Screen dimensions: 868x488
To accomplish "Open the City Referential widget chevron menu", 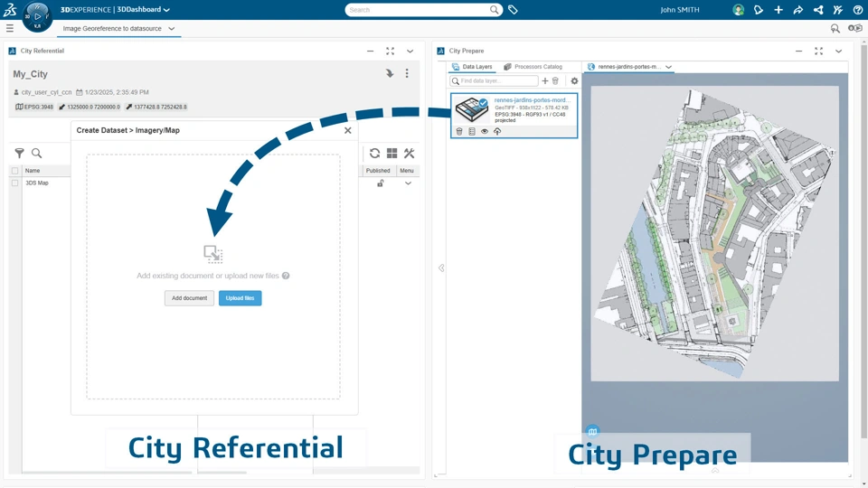I will (x=410, y=51).
